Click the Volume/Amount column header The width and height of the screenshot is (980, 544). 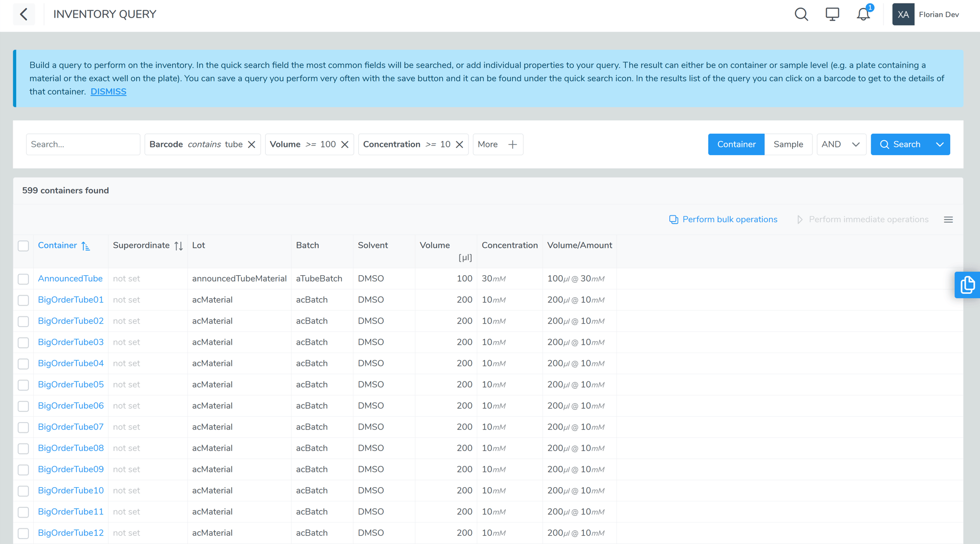580,245
